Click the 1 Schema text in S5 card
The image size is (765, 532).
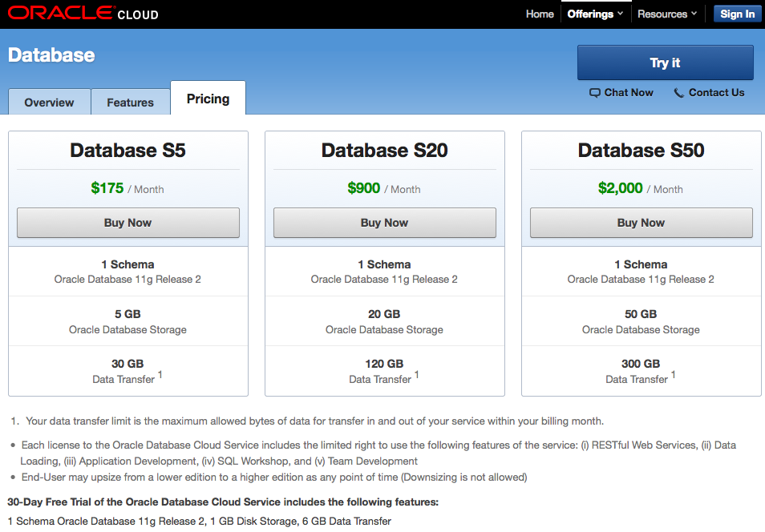tap(127, 264)
